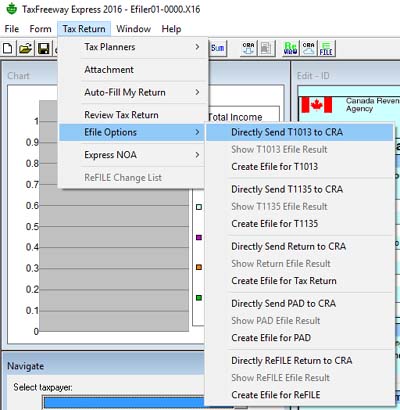The width and height of the screenshot is (400, 410).
Task: Click the EFILE toolbar icon
Action: pos(326,48)
